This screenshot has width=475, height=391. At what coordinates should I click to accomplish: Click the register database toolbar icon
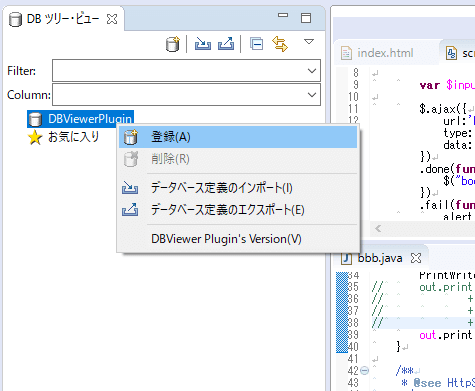pos(173,44)
